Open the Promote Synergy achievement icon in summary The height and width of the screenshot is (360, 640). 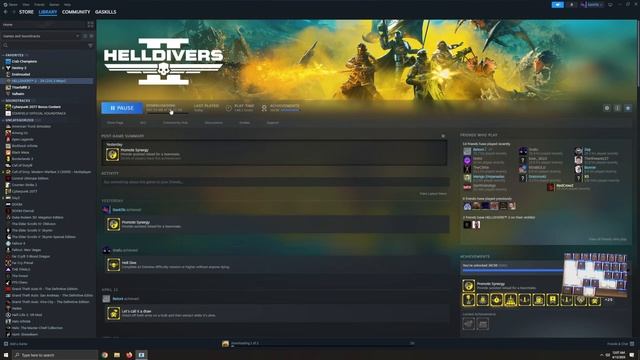(x=112, y=154)
